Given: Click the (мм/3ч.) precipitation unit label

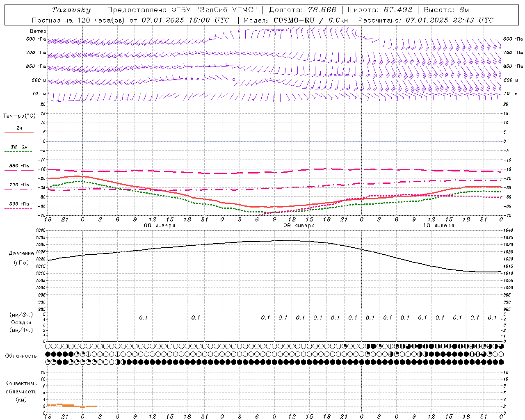Looking at the screenshot, I should (21, 315).
